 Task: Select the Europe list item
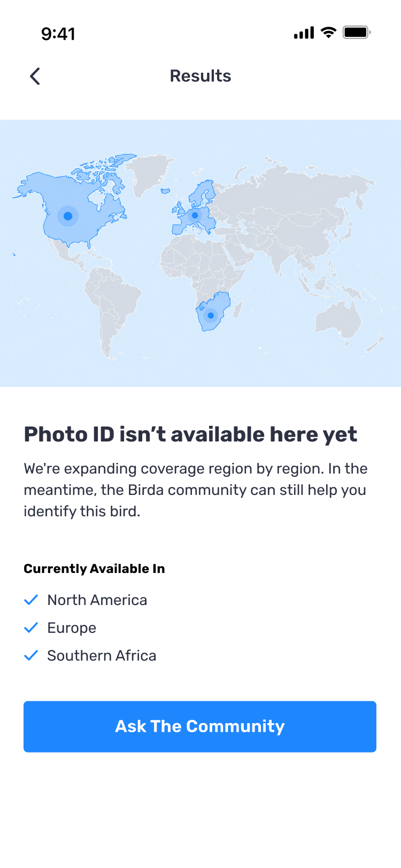pos(60,627)
